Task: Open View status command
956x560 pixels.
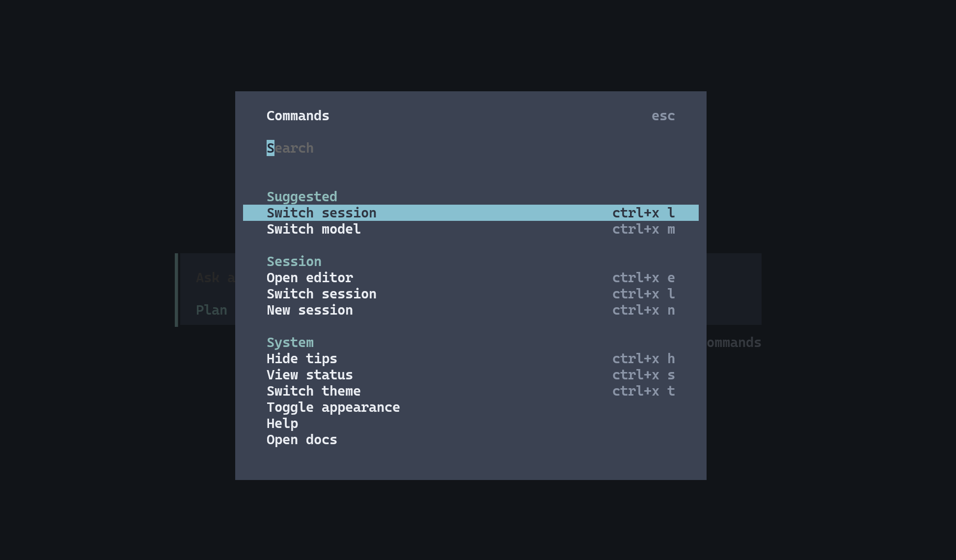Action: (x=310, y=375)
